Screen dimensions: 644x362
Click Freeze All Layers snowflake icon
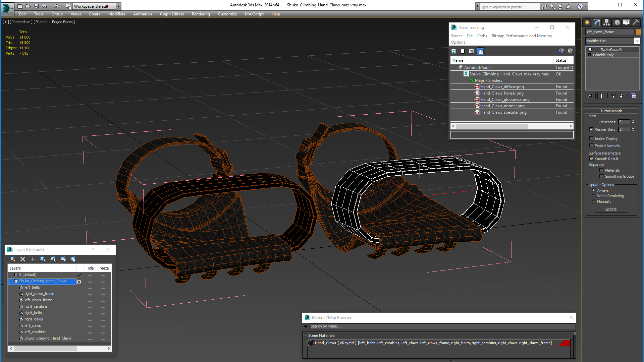click(73, 259)
